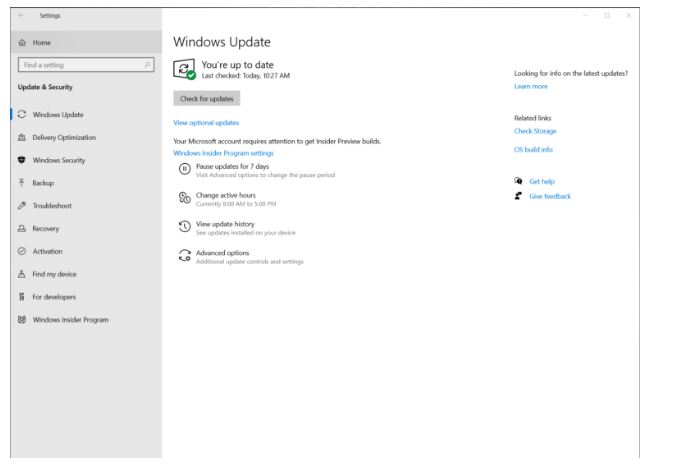Go to Find my device
The image size is (679, 471).
[x=86, y=274]
